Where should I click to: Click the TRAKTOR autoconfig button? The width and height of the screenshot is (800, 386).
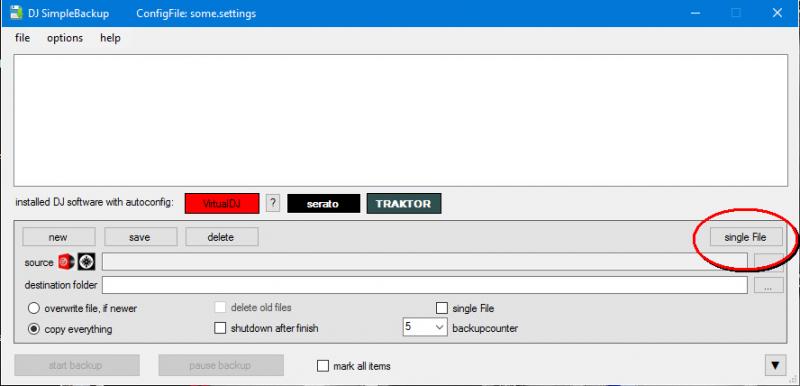click(404, 203)
